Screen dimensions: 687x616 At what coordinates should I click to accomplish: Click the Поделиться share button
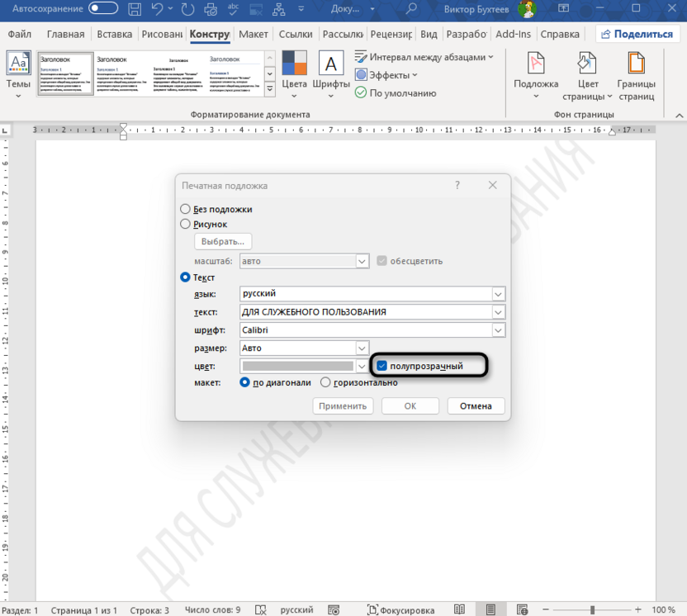(x=637, y=34)
